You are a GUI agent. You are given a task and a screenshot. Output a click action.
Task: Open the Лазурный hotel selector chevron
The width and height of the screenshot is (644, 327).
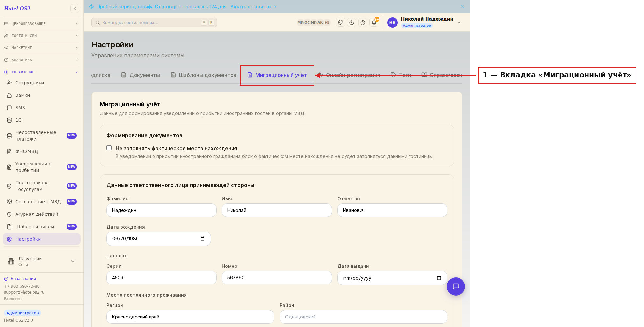click(x=73, y=261)
